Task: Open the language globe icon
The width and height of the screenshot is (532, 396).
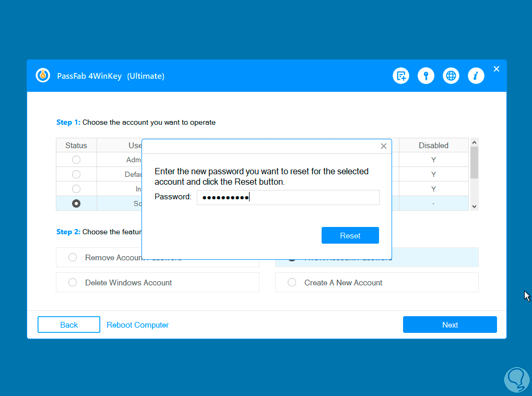Action: [451, 76]
